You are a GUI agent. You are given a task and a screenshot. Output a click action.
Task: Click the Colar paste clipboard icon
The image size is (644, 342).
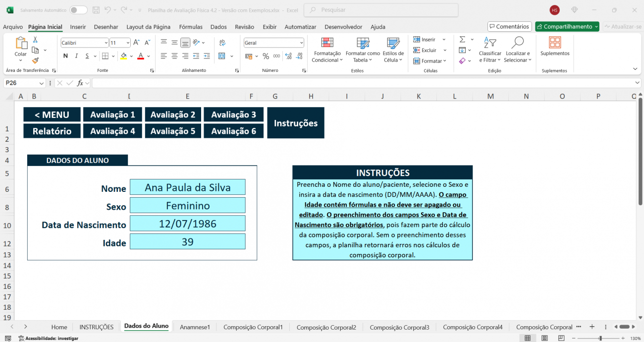point(21,43)
